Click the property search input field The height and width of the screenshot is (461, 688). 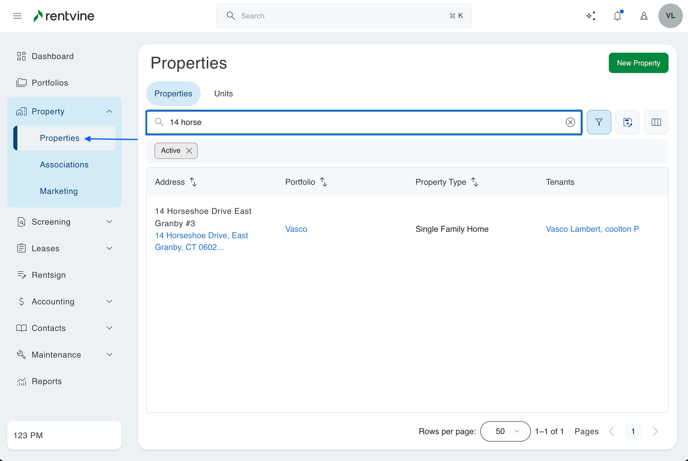(x=360, y=122)
